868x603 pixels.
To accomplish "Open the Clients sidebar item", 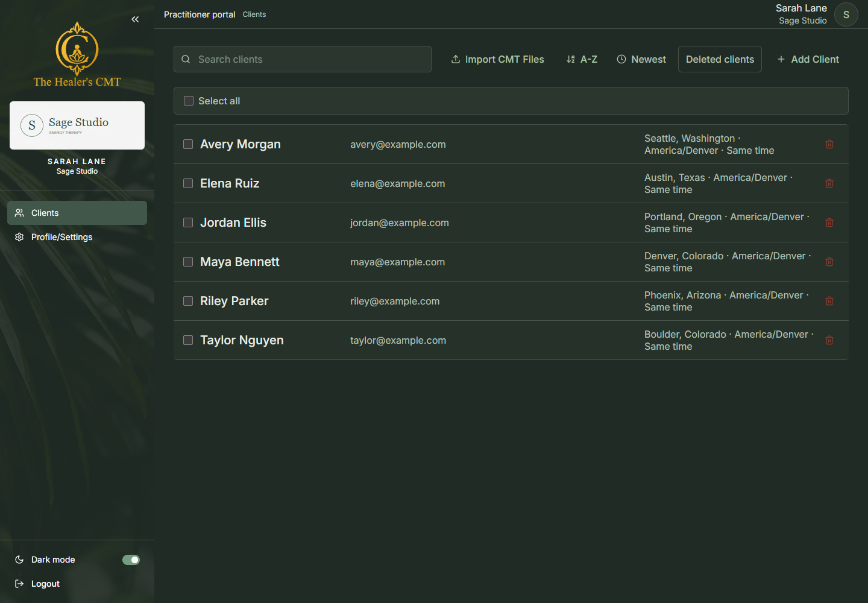I will click(77, 213).
